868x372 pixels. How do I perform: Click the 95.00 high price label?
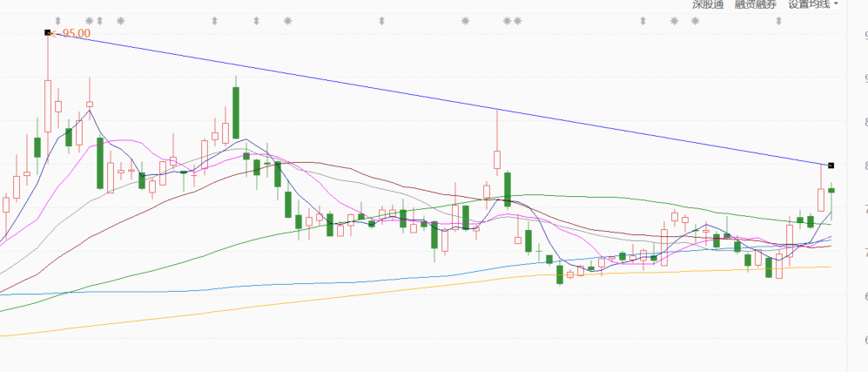click(x=77, y=33)
